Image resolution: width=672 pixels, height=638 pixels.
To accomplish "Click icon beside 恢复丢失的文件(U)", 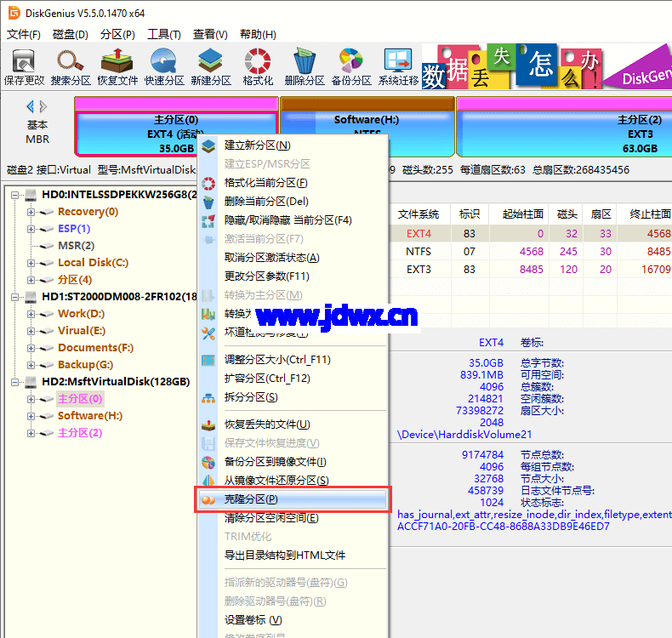I will (208, 425).
